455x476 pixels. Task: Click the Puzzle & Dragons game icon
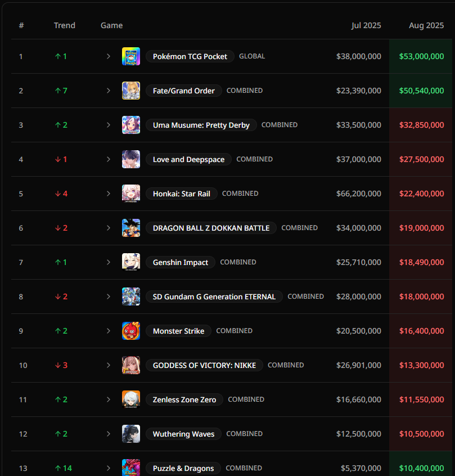pyautogui.click(x=131, y=468)
